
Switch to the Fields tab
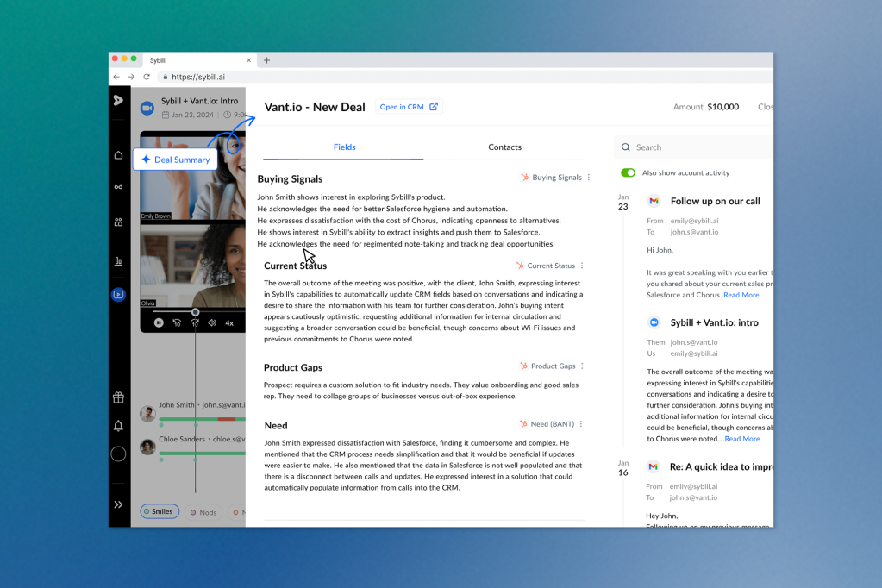pos(344,147)
